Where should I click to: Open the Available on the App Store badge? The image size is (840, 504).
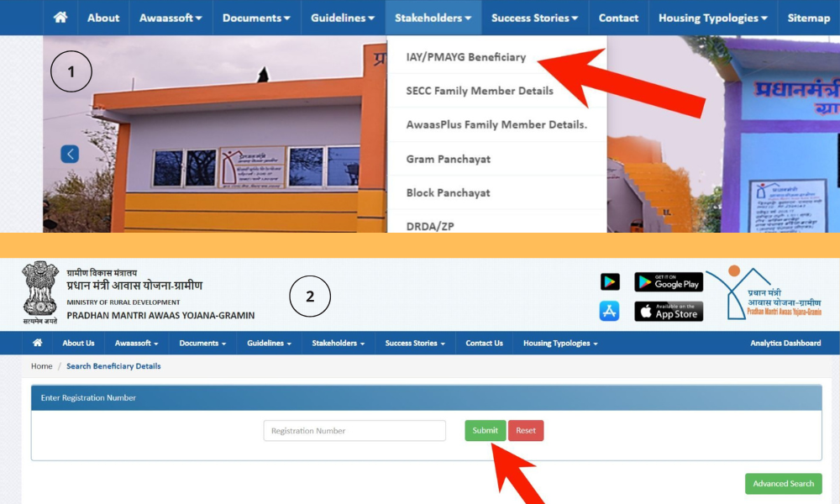pos(669,311)
